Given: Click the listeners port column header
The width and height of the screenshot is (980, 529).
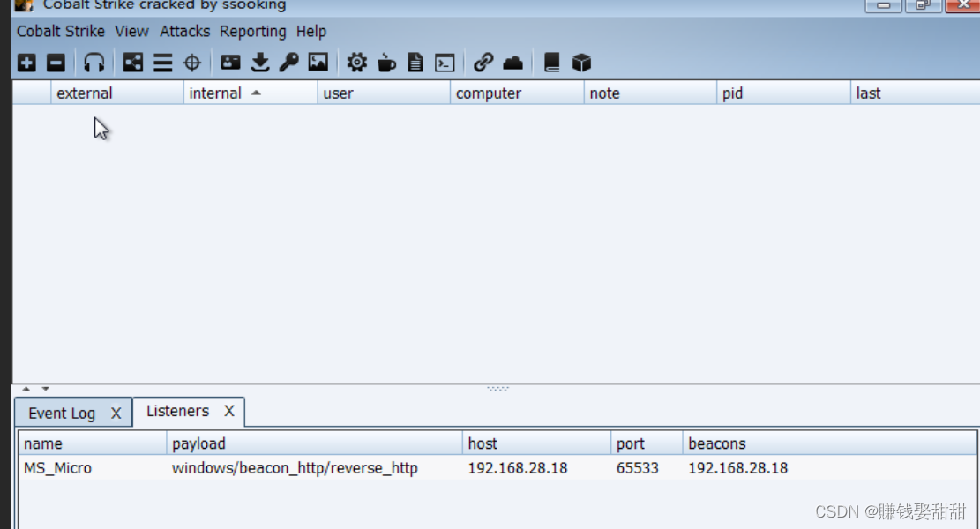Looking at the screenshot, I should point(647,443).
